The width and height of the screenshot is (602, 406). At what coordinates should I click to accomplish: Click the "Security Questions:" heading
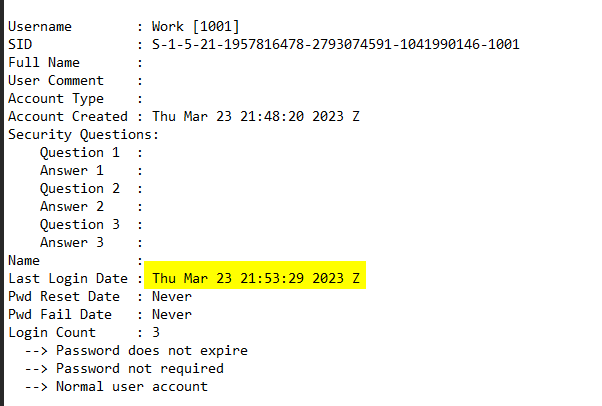click(84, 134)
